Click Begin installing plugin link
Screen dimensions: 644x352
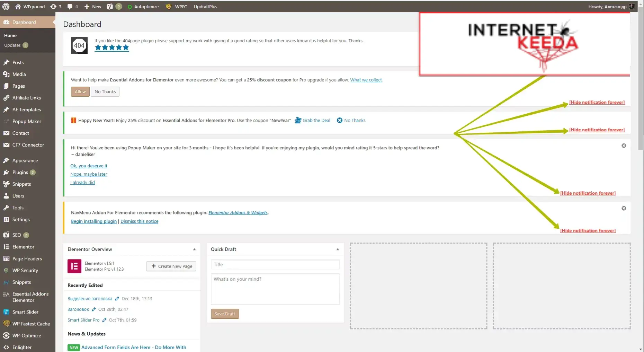point(94,221)
